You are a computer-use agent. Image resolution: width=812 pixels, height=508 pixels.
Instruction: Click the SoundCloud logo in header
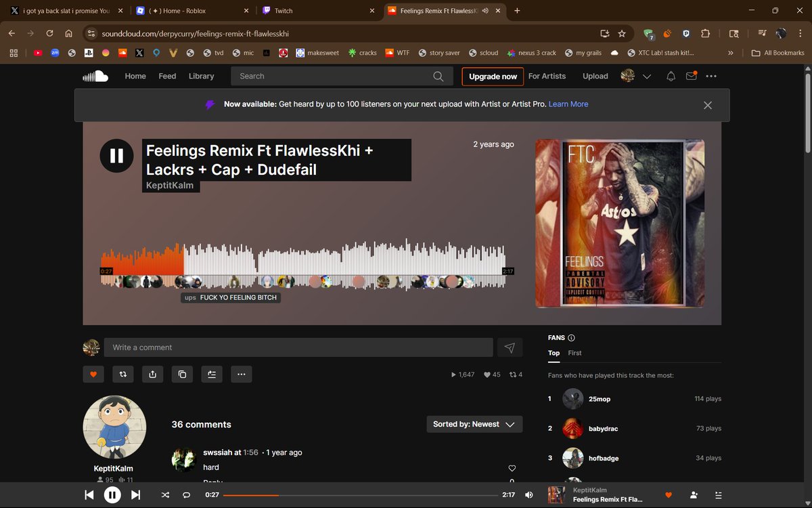[x=95, y=77]
